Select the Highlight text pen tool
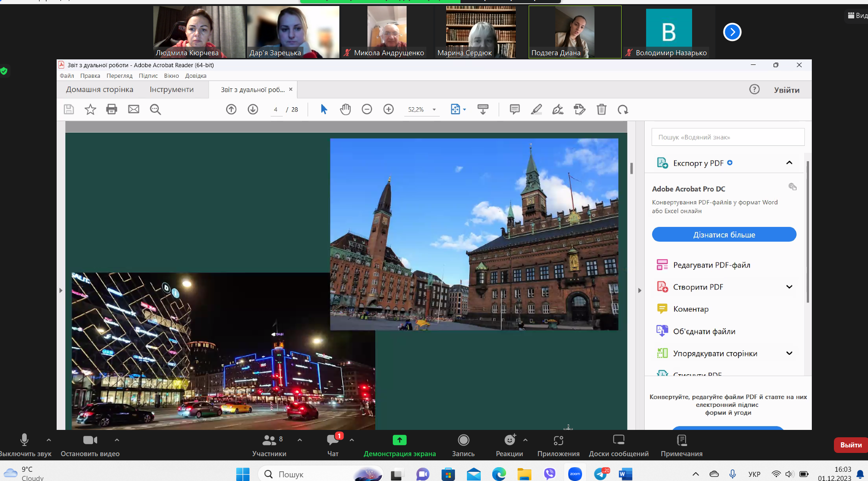 tap(536, 109)
